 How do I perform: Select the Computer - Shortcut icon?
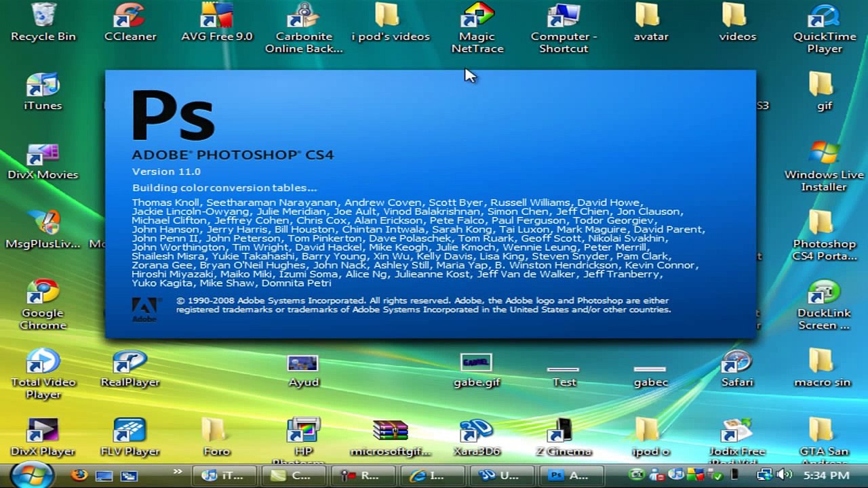[564, 28]
